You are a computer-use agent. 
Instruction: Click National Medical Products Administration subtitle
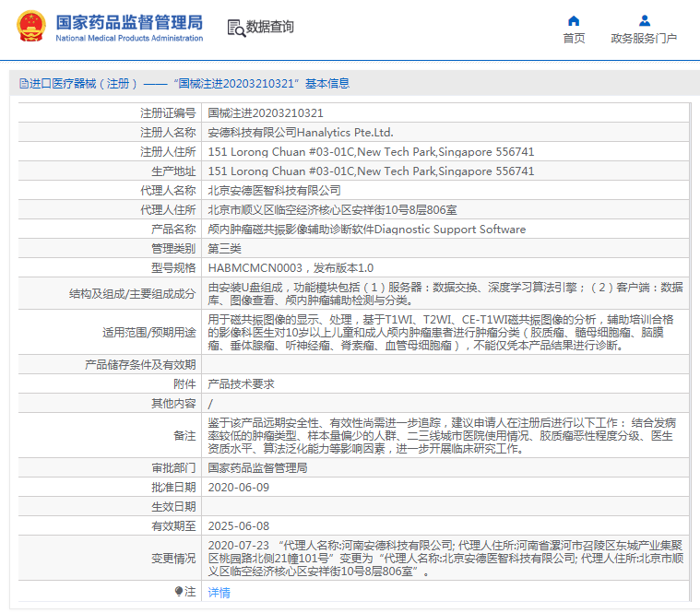[129, 39]
